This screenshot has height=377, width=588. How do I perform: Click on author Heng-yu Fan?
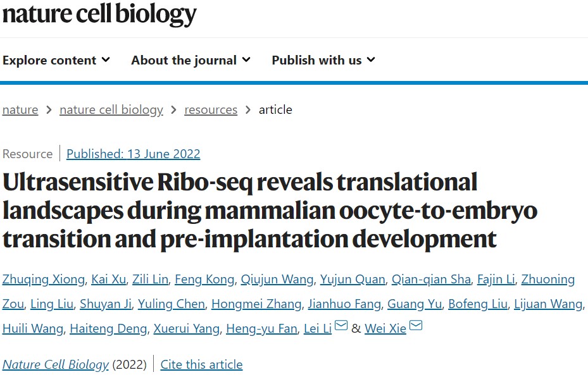[261, 328]
